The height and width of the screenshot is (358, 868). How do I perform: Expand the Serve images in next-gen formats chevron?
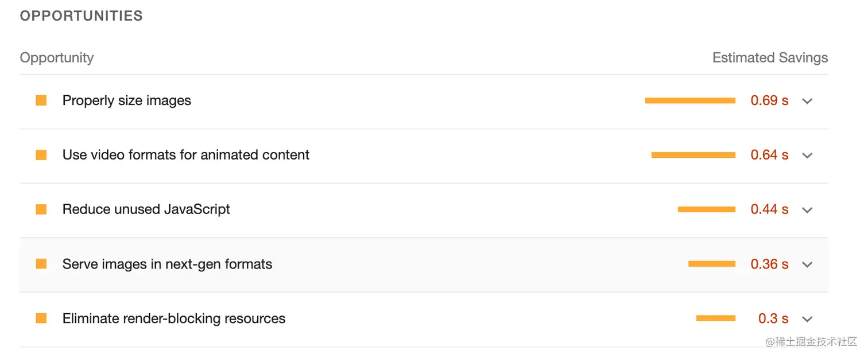click(807, 264)
